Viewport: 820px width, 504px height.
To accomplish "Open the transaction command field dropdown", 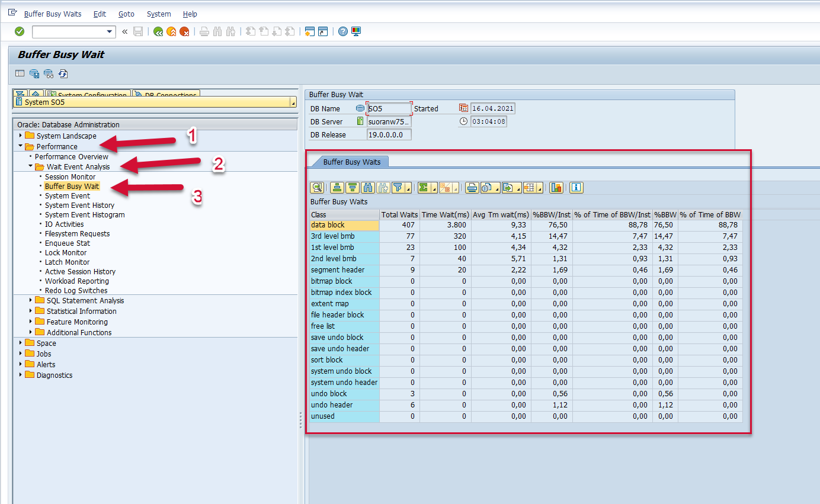I will (109, 31).
